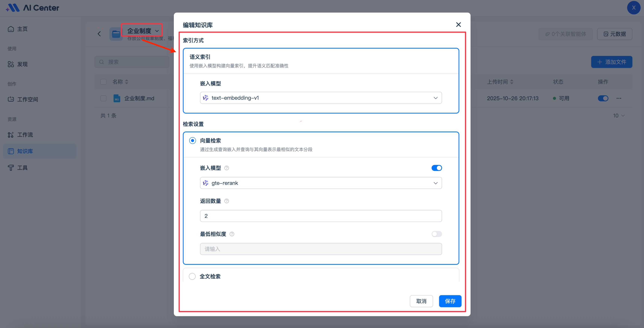Image resolution: width=644 pixels, height=328 pixels.
Task: Open 工作流 in the sidebar
Action: (x=25, y=135)
